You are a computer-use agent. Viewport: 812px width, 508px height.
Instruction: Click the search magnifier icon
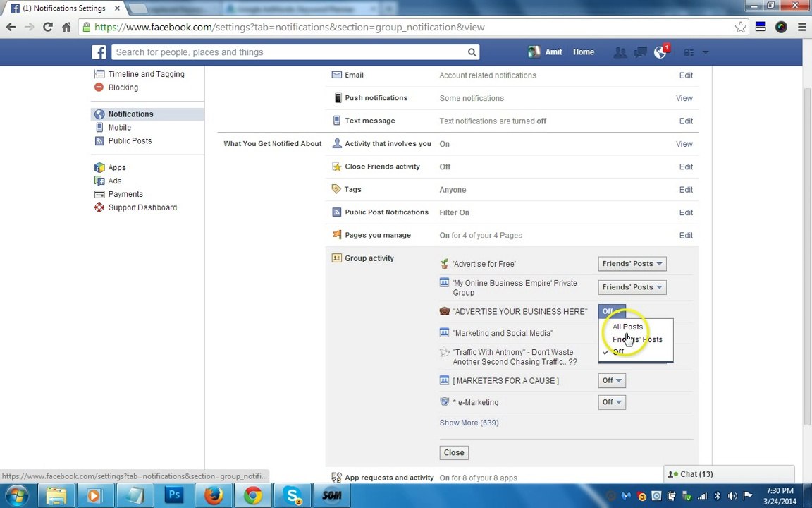pyautogui.click(x=472, y=52)
